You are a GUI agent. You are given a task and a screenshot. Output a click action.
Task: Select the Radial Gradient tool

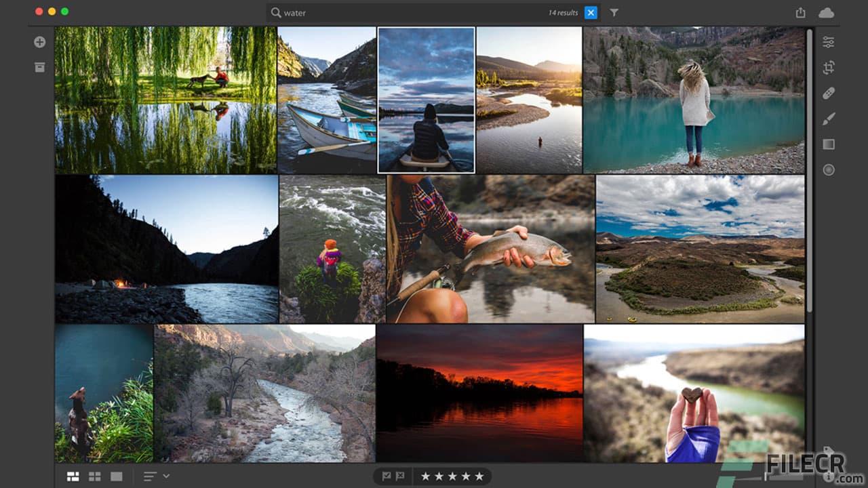point(827,169)
